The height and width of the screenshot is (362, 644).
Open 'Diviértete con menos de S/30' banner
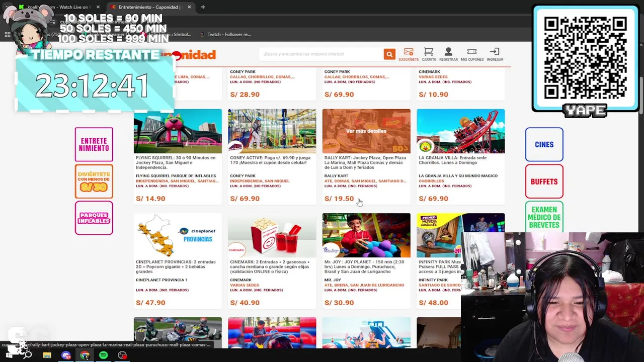pos(94,182)
